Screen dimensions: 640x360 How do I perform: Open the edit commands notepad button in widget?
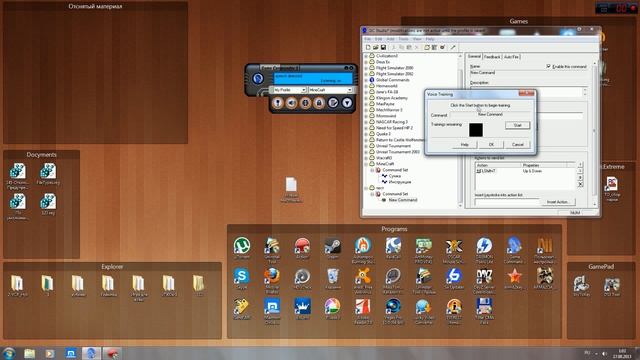(x=333, y=103)
